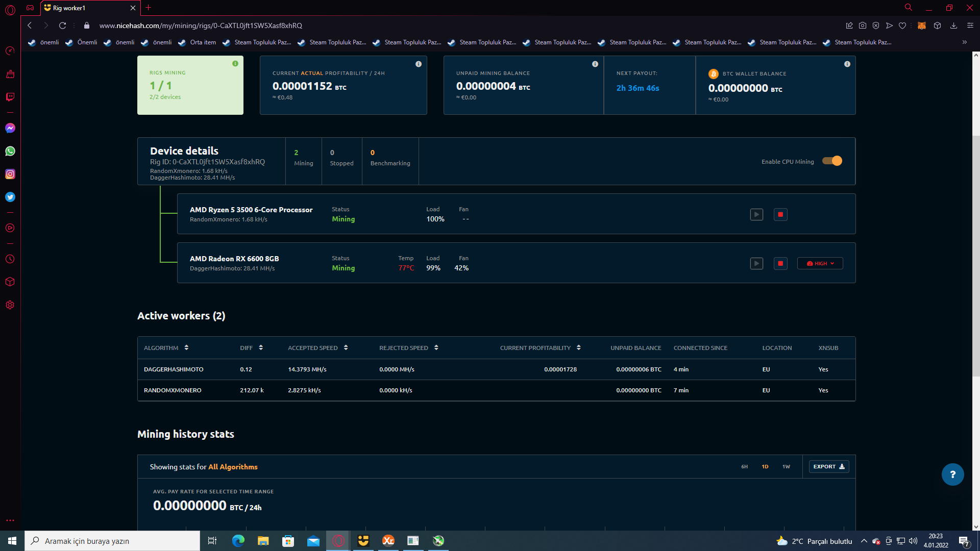Export mining history stats
The height and width of the screenshot is (551, 980).
[x=829, y=467]
